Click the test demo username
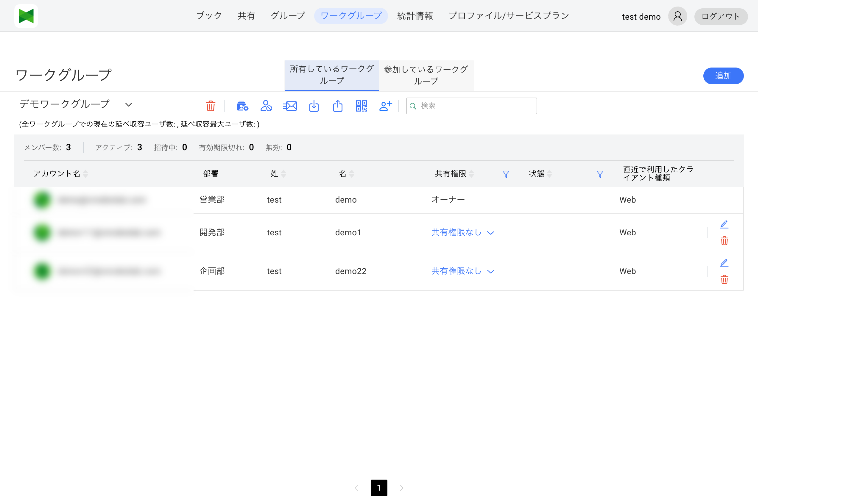The image size is (857, 504). pos(641,17)
